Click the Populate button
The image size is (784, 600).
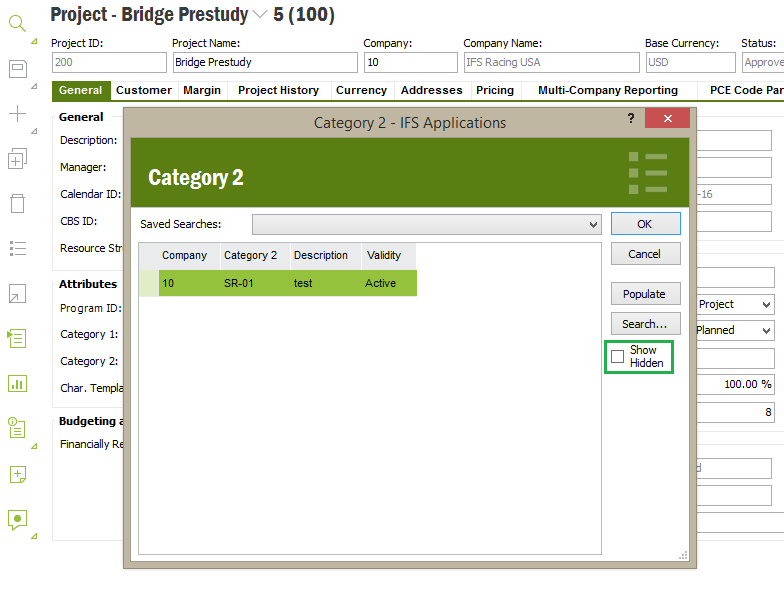tap(646, 294)
